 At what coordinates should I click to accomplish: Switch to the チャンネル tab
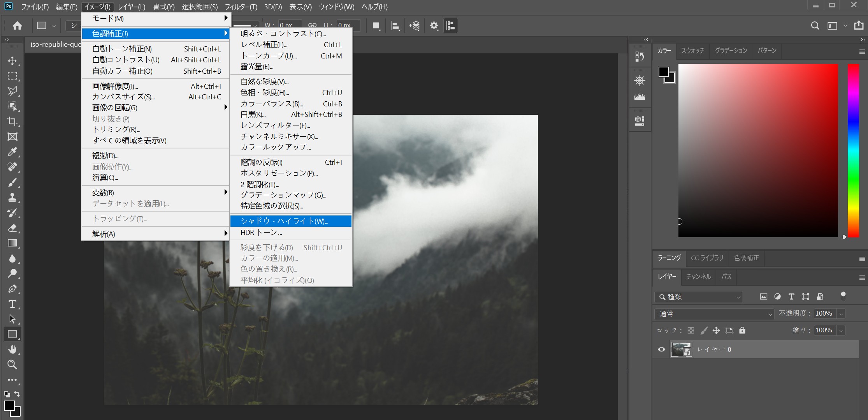pos(698,277)
